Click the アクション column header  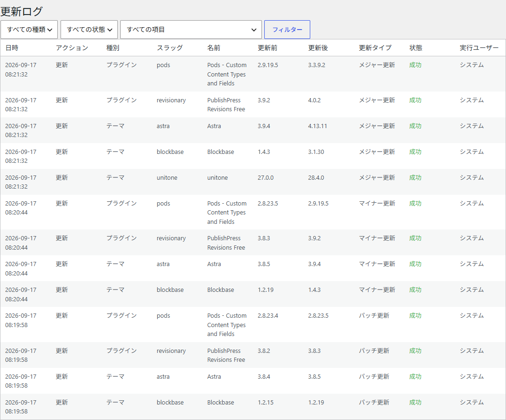tap(72, 48)
